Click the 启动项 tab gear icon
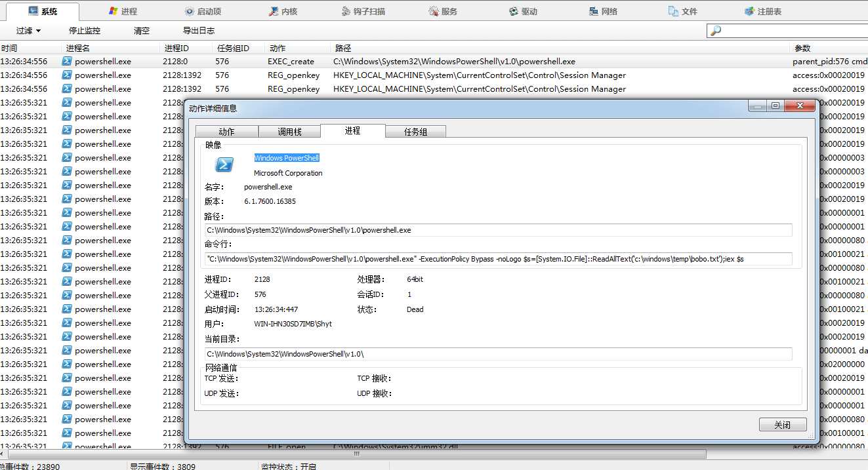This screenshot has height=470, width=868. [x=190, y=11]
